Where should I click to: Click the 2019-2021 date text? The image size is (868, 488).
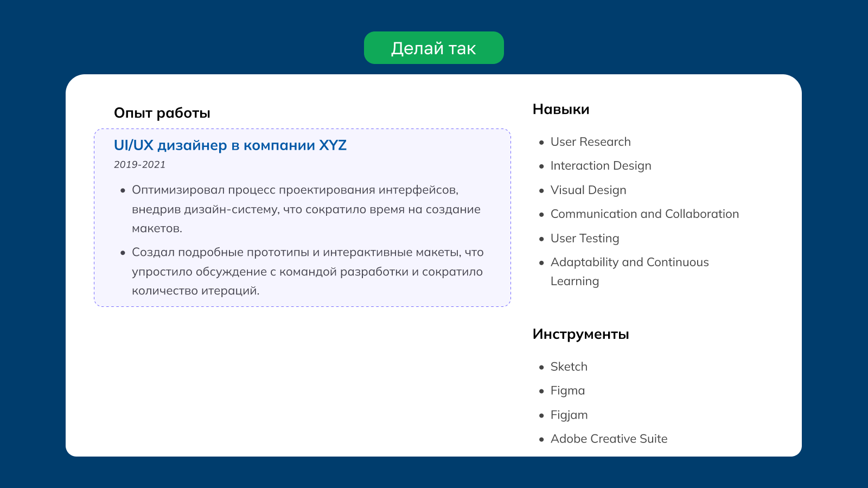click(x=139, y=165)
